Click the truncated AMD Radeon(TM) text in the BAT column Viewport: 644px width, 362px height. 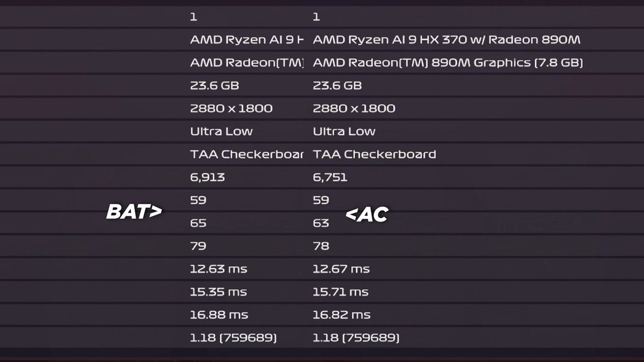pos(247,63)
